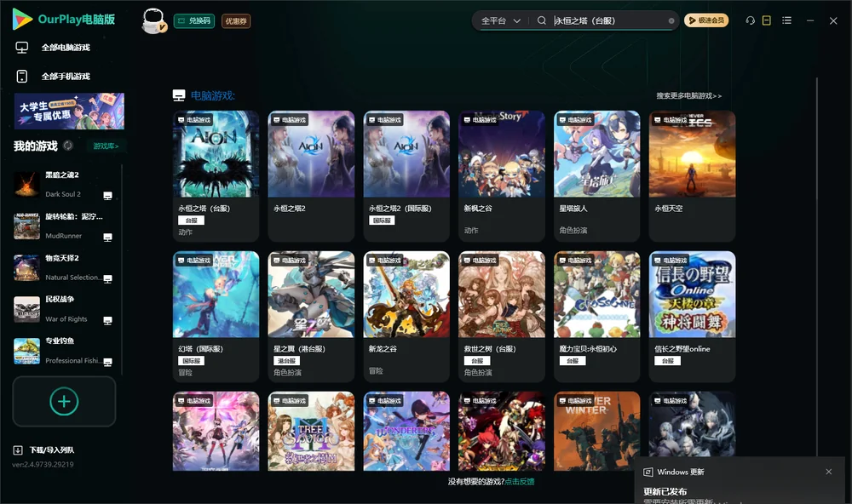Select 全部电脑游戏 in sidebar
This screenshot has height=504, width=852.
coord(64,48)
